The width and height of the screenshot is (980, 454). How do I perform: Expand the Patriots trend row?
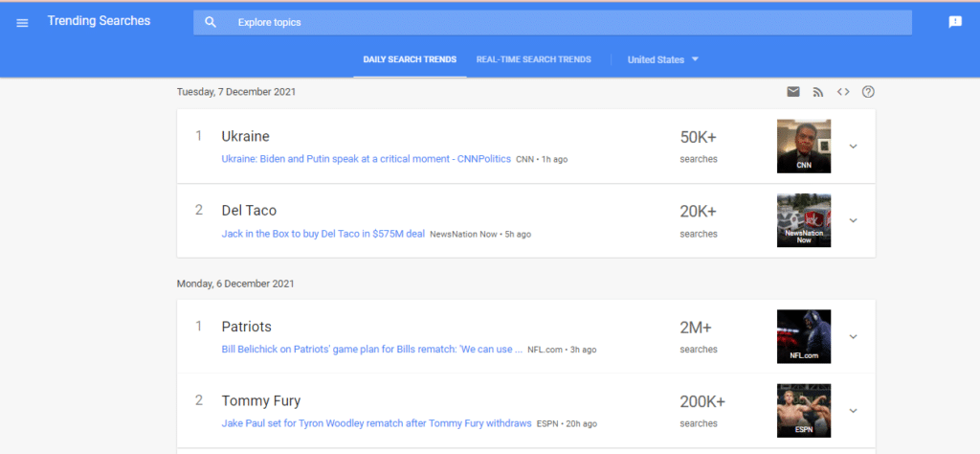coord(853,336)
